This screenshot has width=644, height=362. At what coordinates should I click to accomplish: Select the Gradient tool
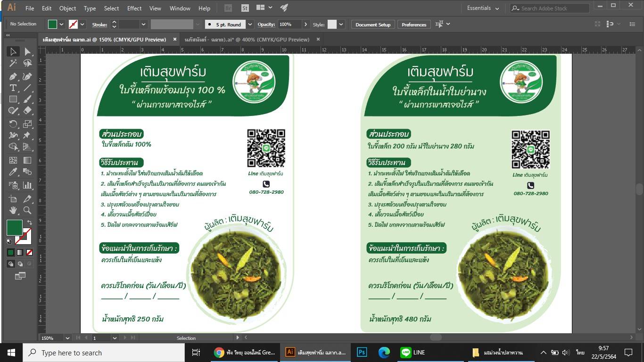click(27, 160)
